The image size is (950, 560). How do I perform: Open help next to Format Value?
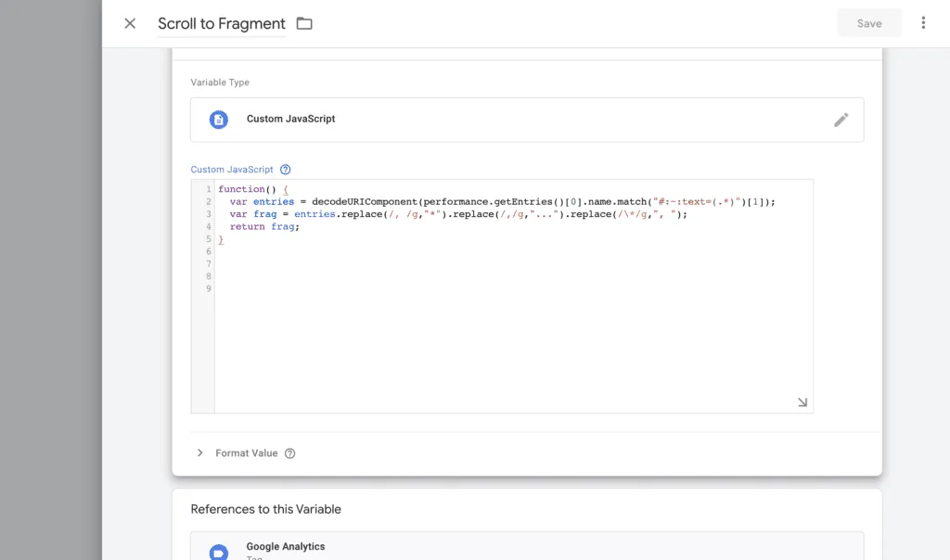pos(289,452)
